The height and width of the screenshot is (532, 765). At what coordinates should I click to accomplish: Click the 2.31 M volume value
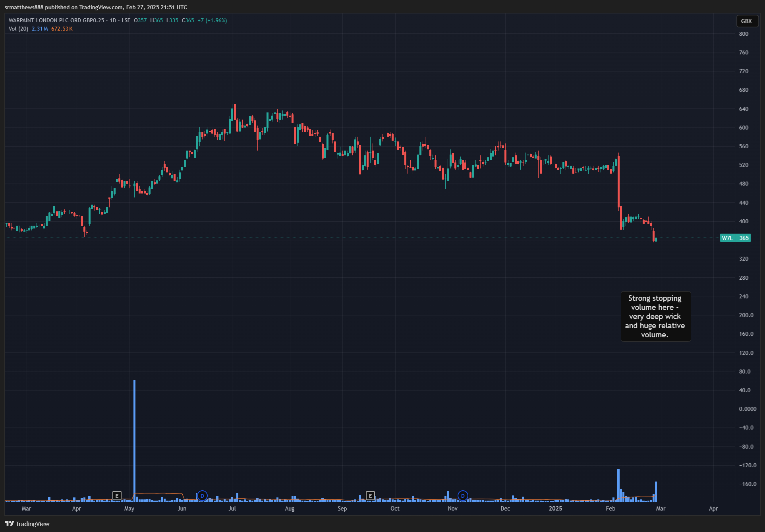coord(40,29)
